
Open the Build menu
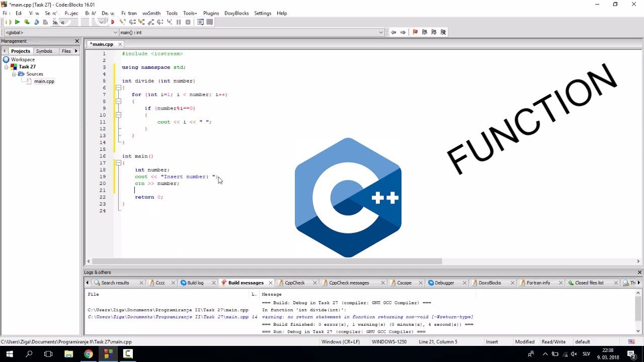(91, 13)
